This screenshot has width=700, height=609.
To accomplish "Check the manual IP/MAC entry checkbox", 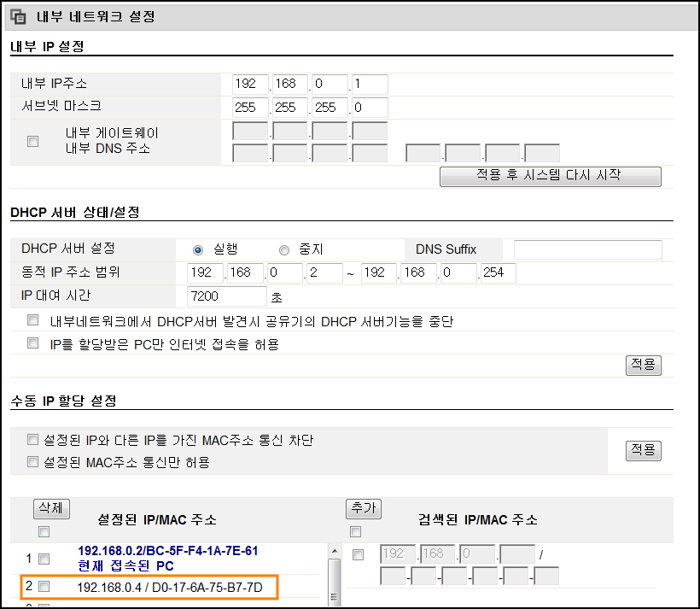I will click(358, 555).
